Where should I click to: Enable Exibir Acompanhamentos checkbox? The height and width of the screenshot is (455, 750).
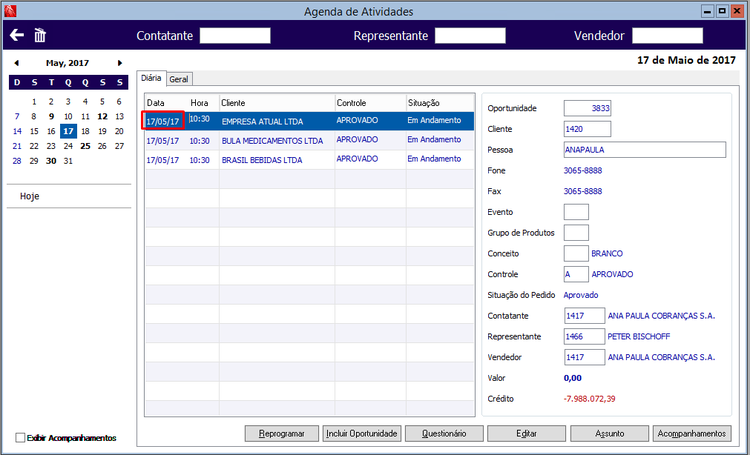point(20,437)
